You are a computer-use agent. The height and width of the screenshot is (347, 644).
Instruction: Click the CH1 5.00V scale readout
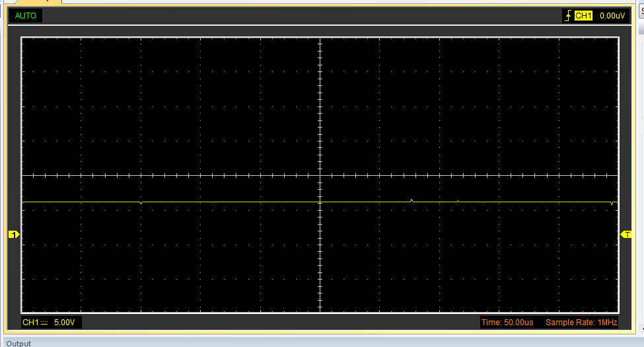(x=52, y=323)
